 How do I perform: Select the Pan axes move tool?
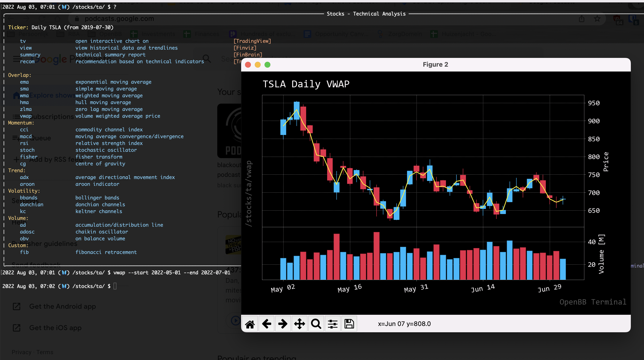(x=300, y=324)
